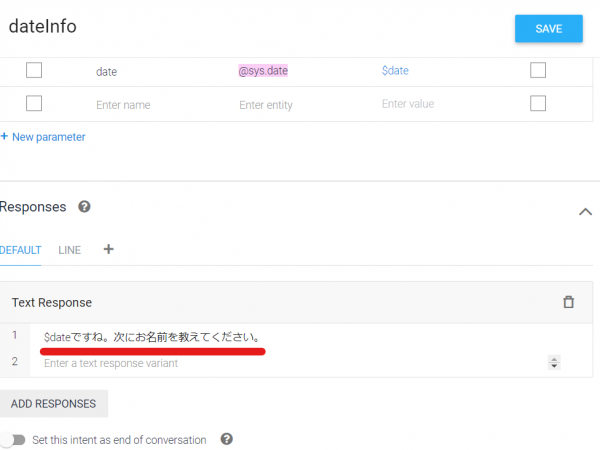
Task: Tick the is-list checkbox in date row
Action: (x=538, y=70)
